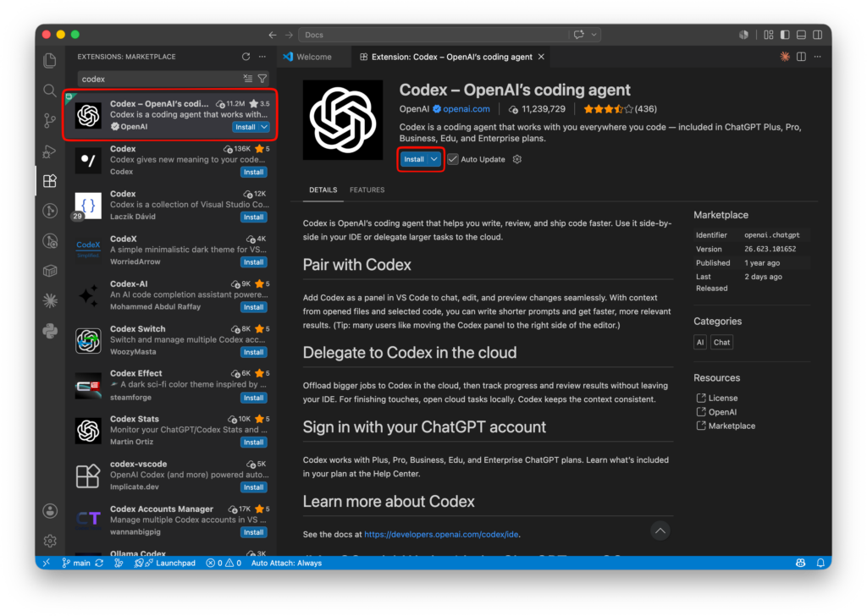Toggle Auto Update checkbox
This screenshot has height=616, width=867.
point(453,159)
